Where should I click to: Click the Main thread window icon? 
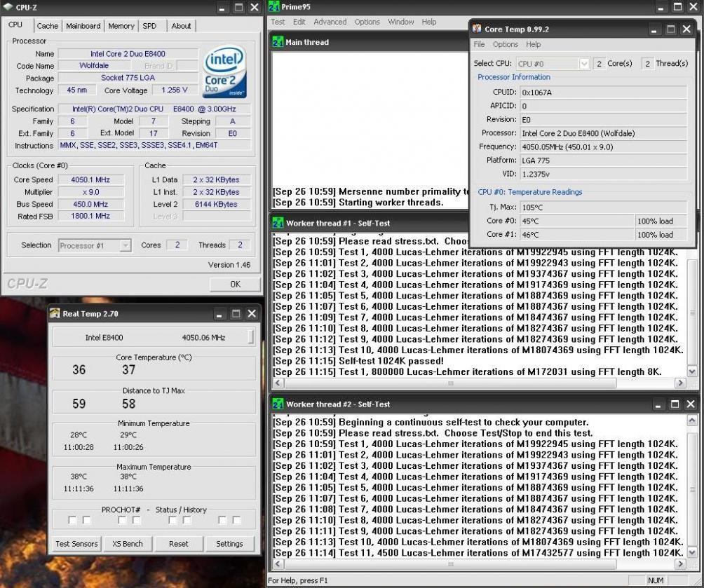pos(278,42)
